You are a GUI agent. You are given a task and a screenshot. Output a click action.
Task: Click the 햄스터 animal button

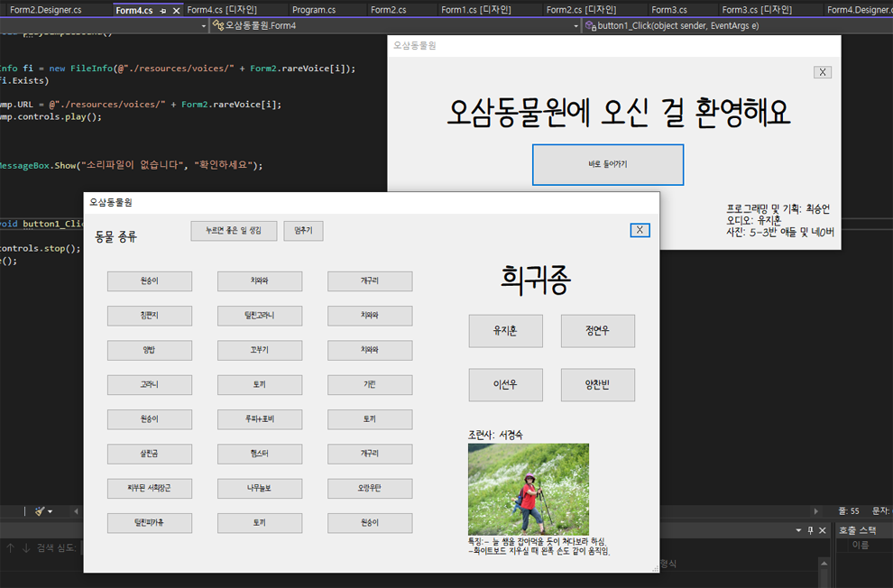(260, 454)
